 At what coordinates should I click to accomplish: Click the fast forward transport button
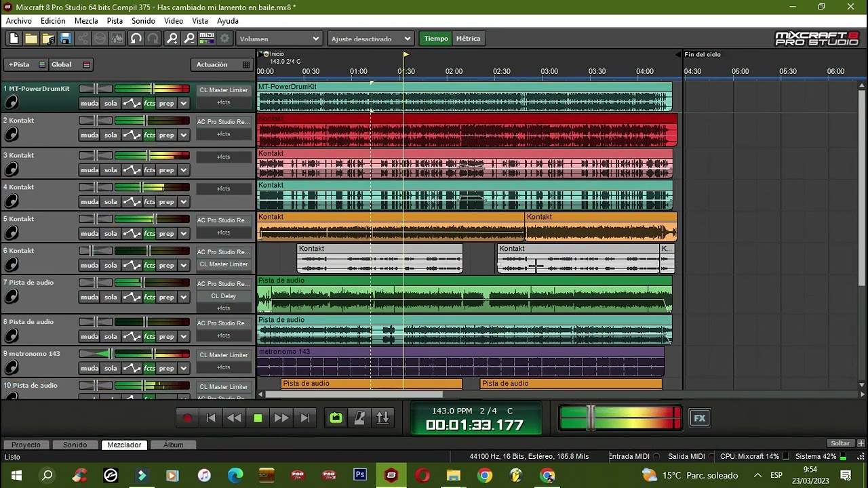click(281, 418)
